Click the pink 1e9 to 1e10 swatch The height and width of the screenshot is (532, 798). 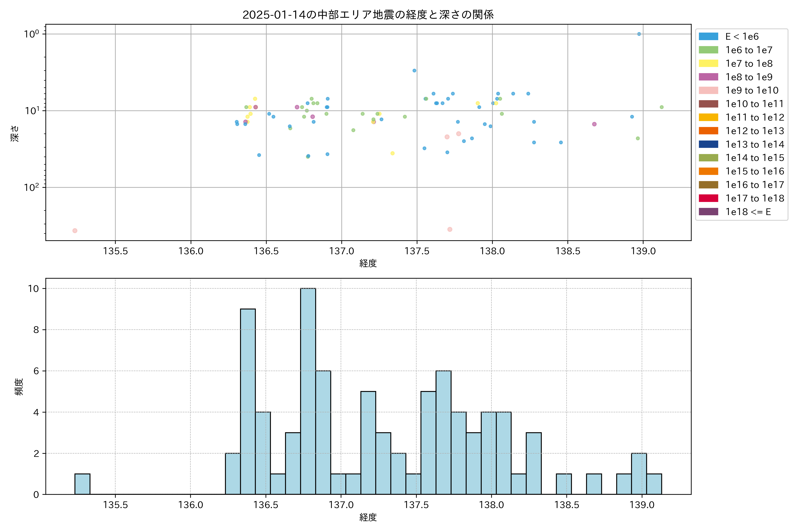708,90
